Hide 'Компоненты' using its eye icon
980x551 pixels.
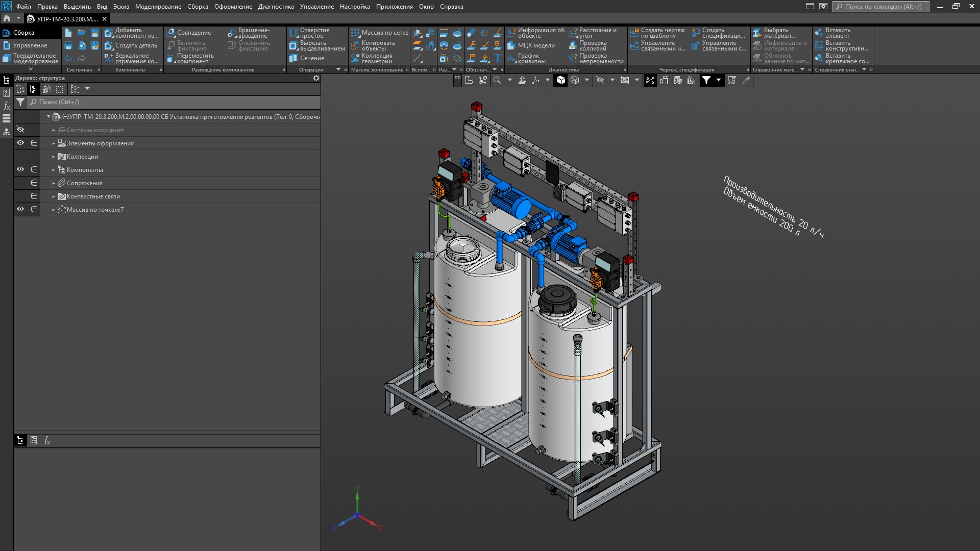pyautogui.click(x=20, y=170)
